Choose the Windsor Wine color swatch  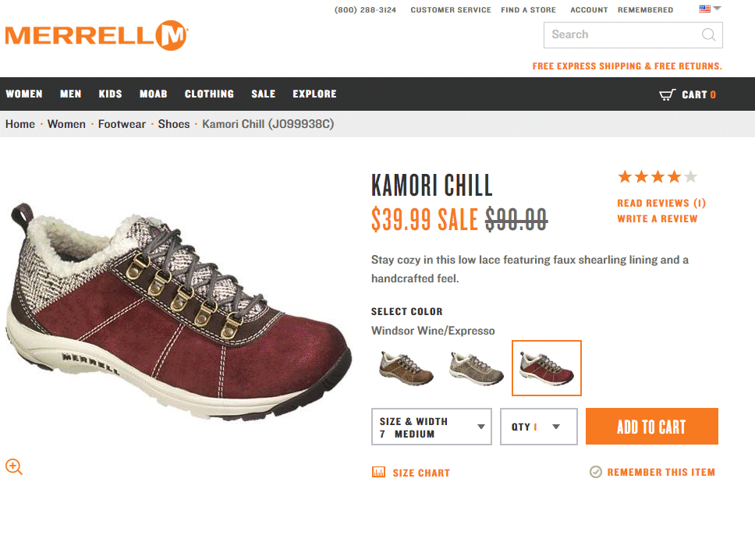[x=547, y=368]
